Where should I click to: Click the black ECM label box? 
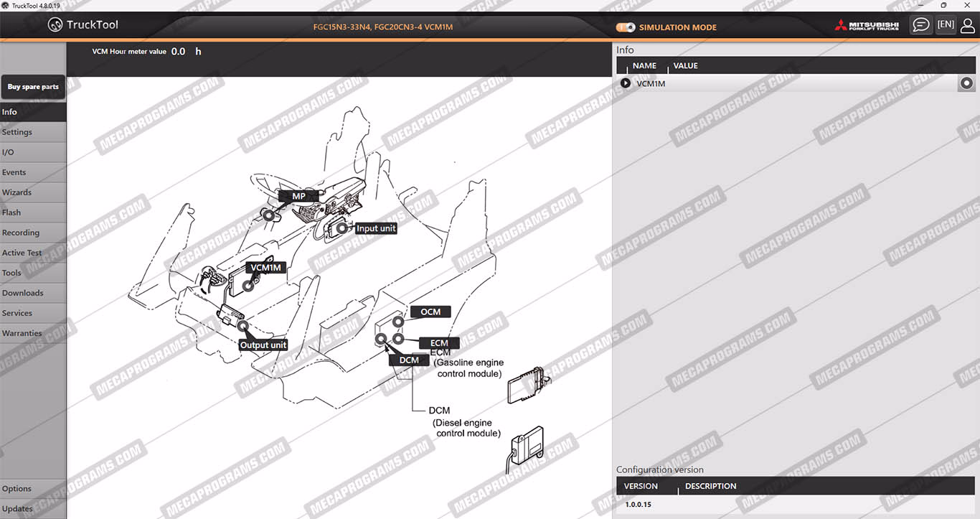pos(439,343)
